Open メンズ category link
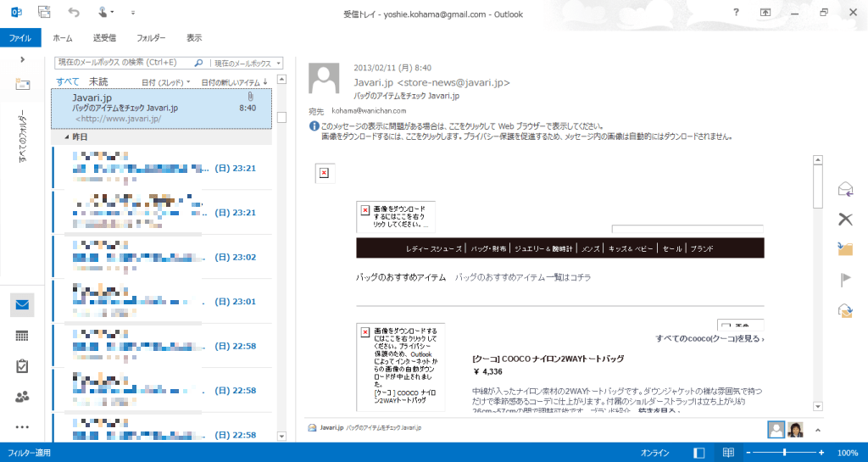Screen dimensions: 868x462 [x=591, y=248]
